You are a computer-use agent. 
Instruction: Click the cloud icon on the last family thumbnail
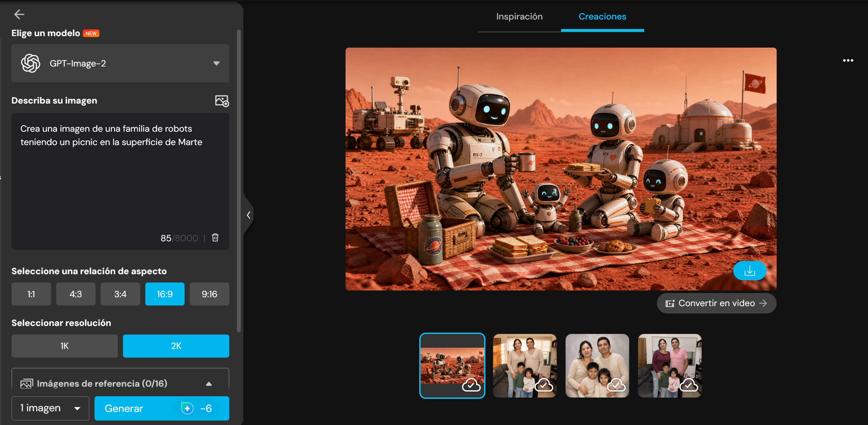coord(689,385)
